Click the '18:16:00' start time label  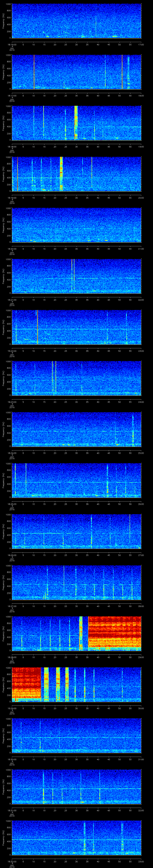[12, 44]
